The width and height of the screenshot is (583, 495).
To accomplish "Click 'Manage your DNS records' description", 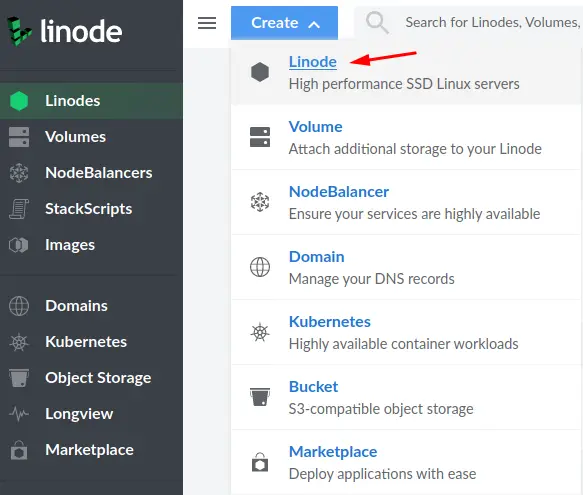I will pos(372,279).
